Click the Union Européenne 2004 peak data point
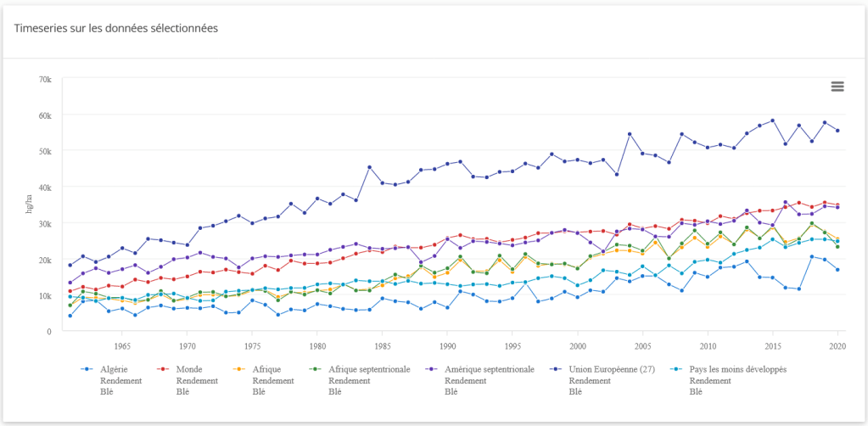The width and height of the screenshot is (868, 426). [x=630, y=134]
